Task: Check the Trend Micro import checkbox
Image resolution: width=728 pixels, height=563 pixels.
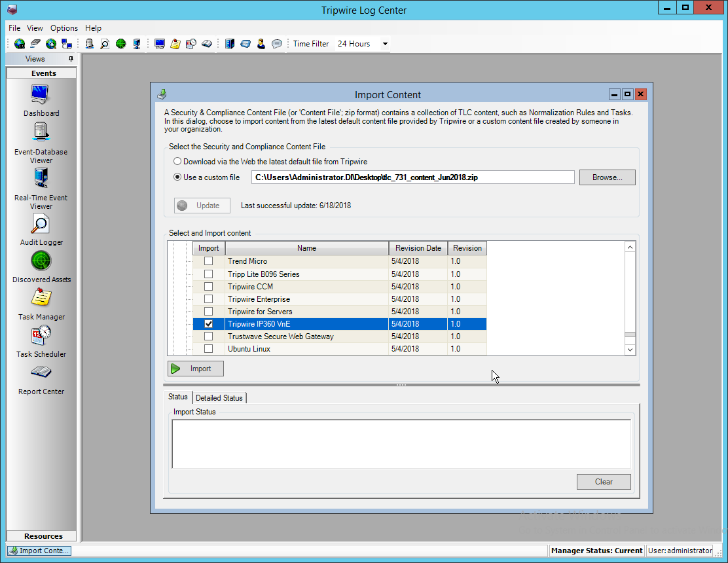Action: [x=208, y=261]
